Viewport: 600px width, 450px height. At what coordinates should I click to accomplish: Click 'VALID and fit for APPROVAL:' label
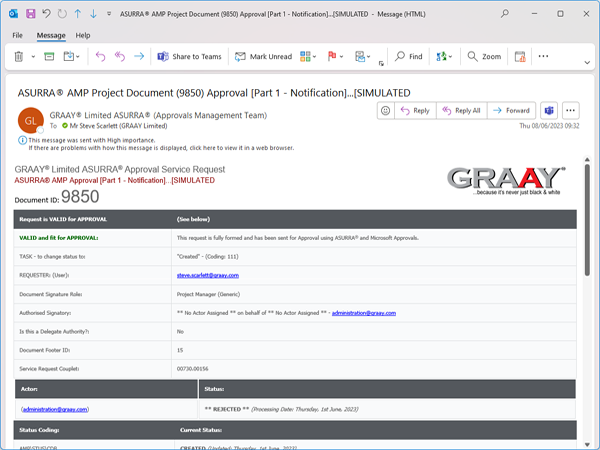point(59,238)
